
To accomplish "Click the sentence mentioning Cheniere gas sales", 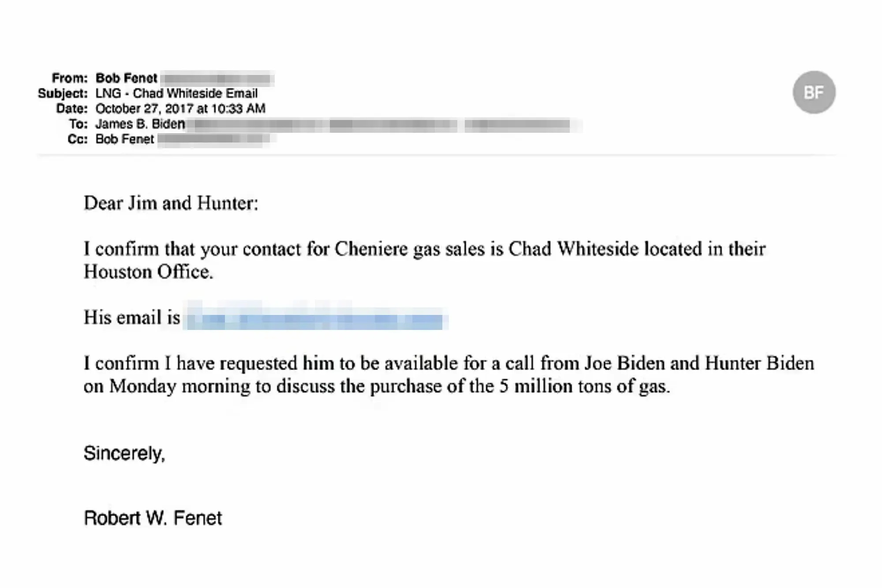I will tap(424, 249).
